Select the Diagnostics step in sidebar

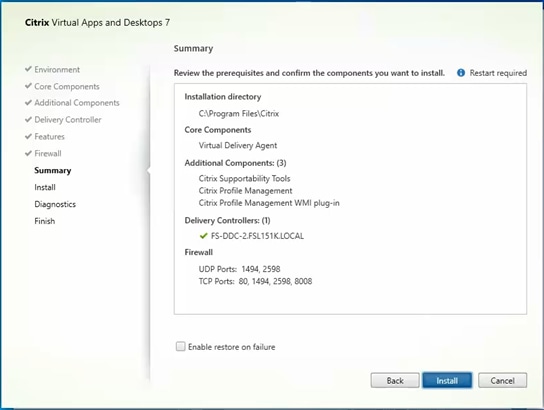(x=55, y=204)
